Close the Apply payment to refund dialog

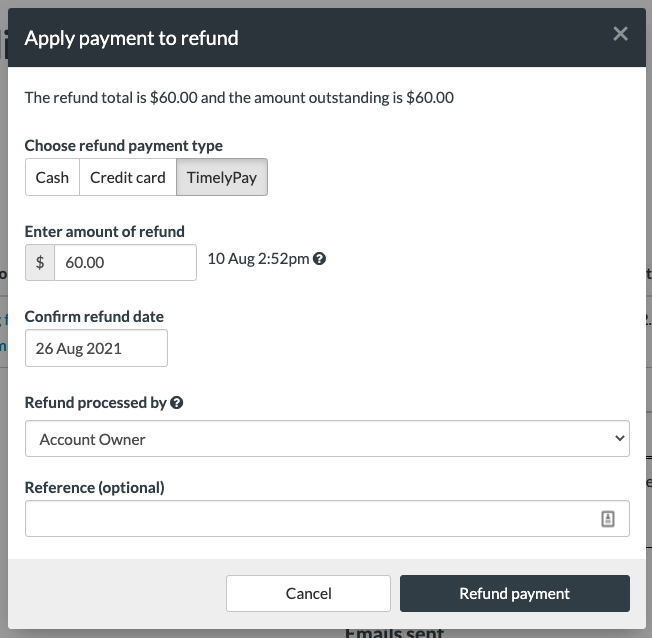[x=620, y=34]
